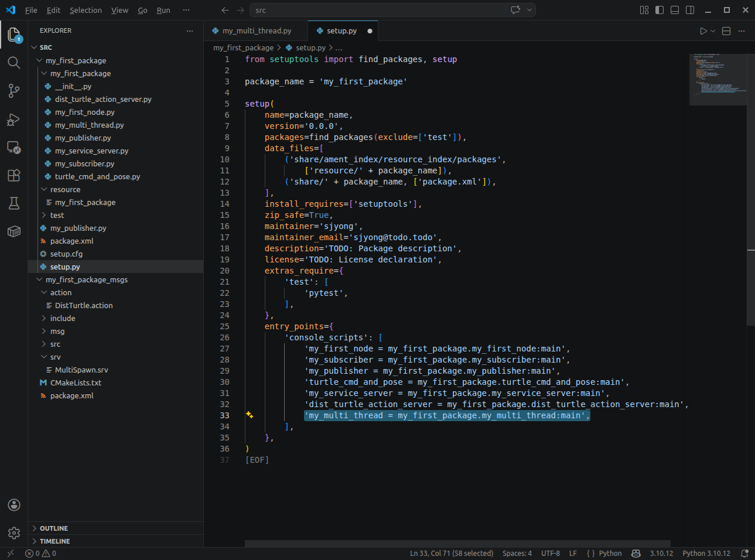Viewport: 755px width, 560px height.
Task: Show errors and warnings count in the status bar
Action: coord(41,554)
